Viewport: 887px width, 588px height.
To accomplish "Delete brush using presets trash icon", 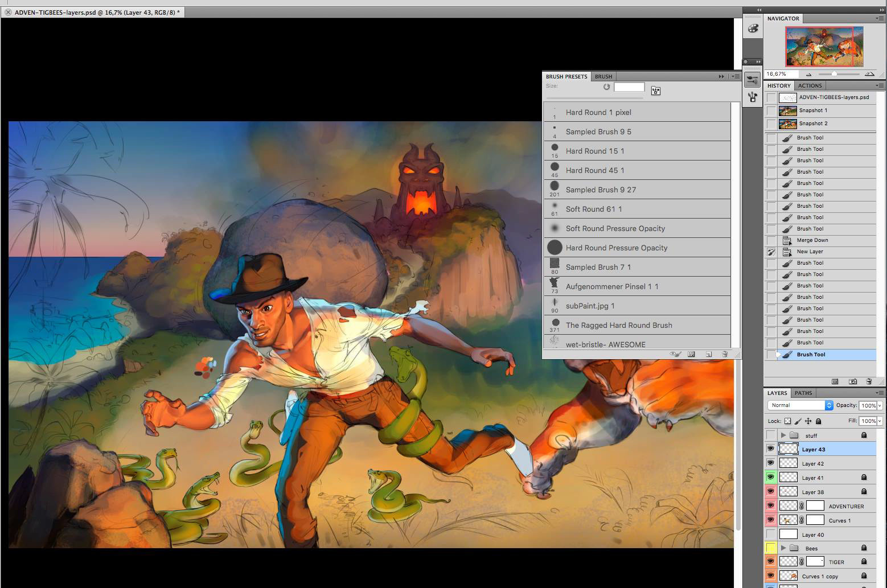I will pos(725,354).
